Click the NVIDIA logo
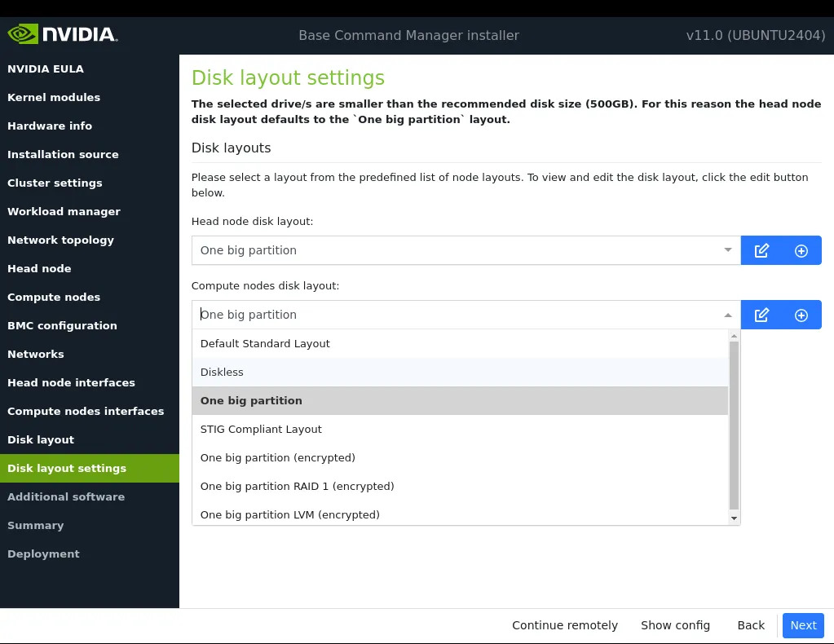Image resolution: width=834 pixels, height=644 pixels. pos(63,34)
